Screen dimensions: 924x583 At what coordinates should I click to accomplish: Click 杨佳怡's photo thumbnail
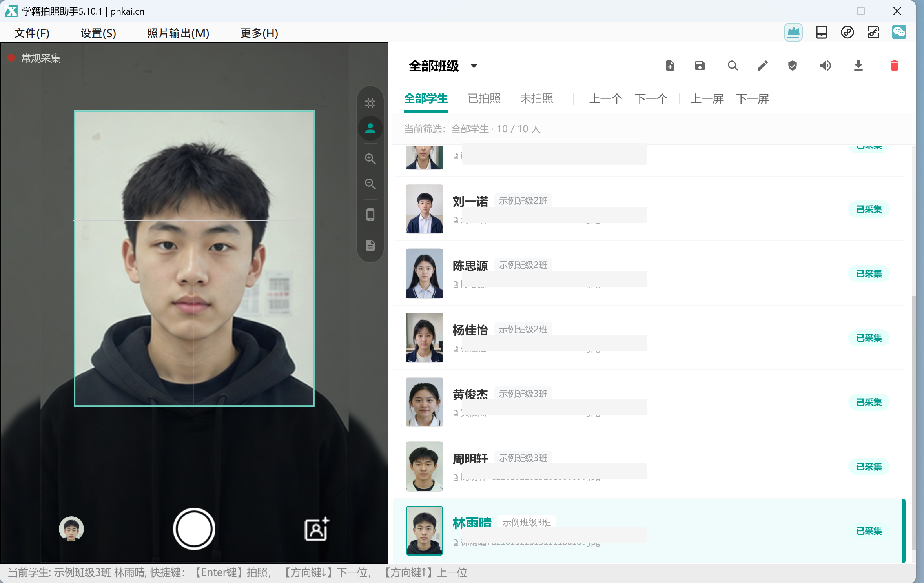coord(424,337)
